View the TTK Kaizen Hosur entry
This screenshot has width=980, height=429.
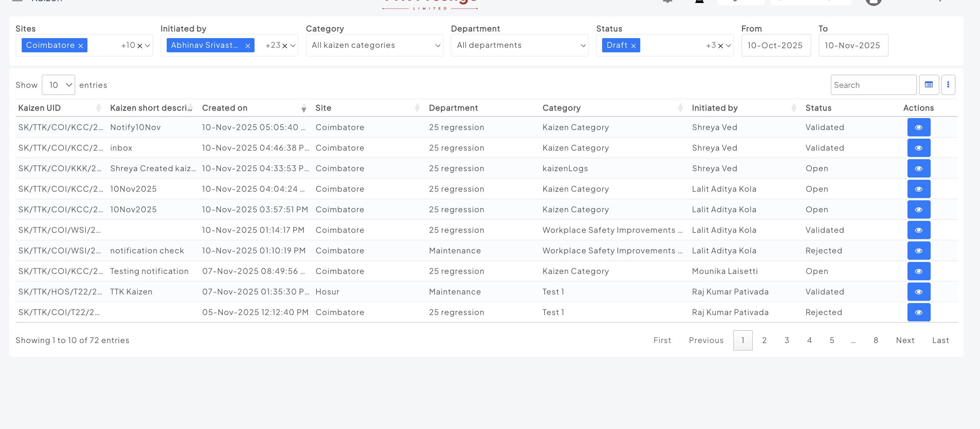tap(918, 292)
